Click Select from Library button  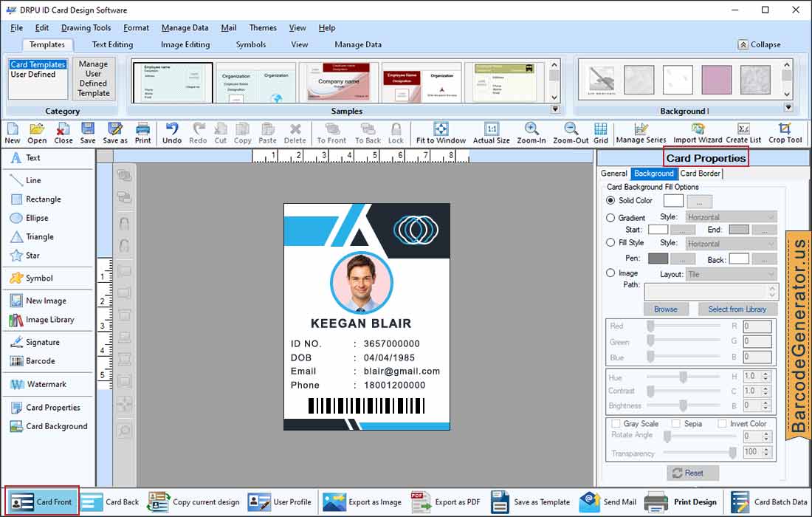pos(737,309)
